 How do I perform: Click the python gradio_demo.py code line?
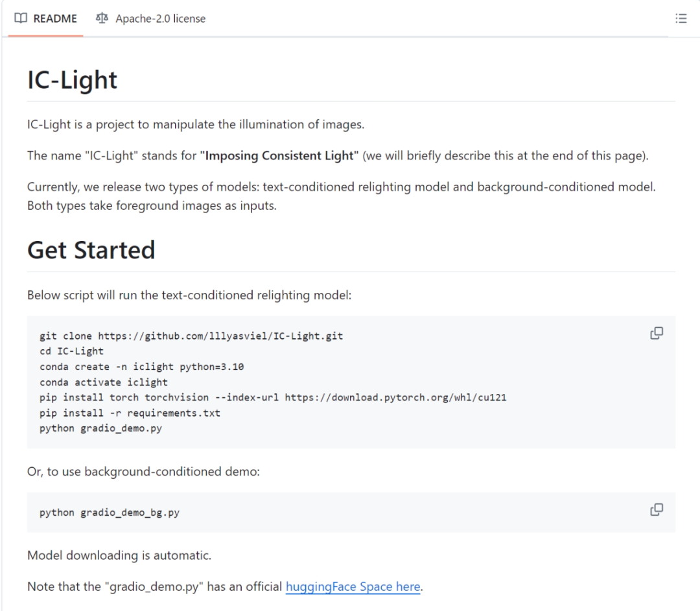click(x=100, y=428)
